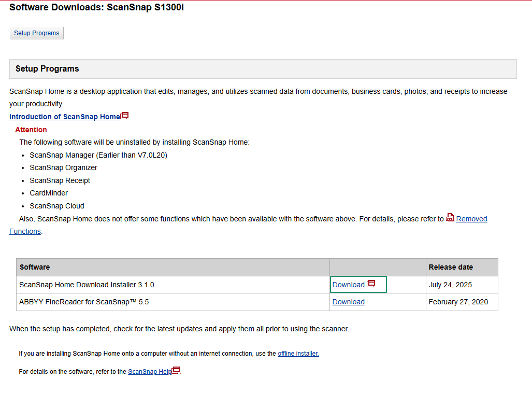The width and height of the screenshot is (532, 393).
Task: Open the ScanSnap Help link
Action: [x=149, y=371]
